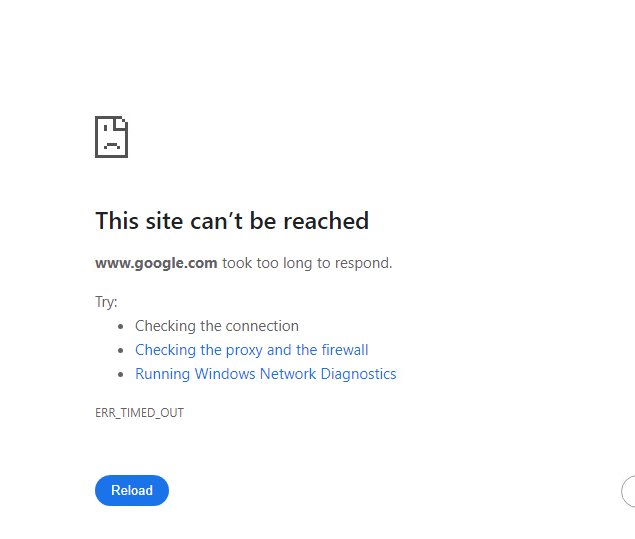Click the sad page error icon
The width and height of the screenshot is (635, 539).
coord(111,137)
